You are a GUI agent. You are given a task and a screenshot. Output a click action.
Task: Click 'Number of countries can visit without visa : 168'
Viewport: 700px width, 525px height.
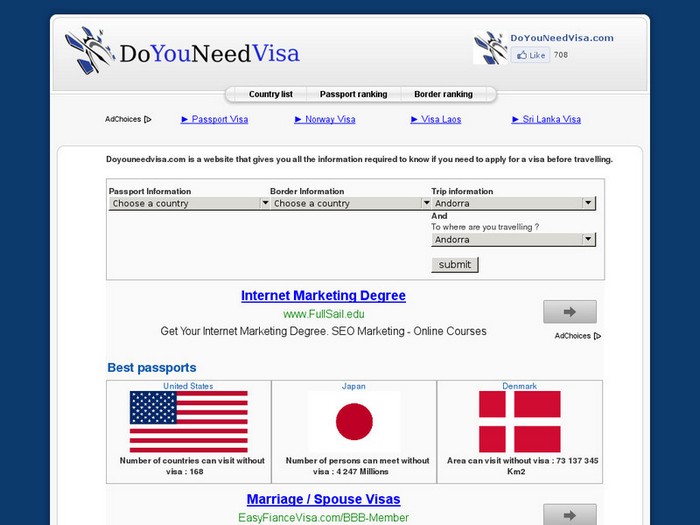click(x=192, y=466)
